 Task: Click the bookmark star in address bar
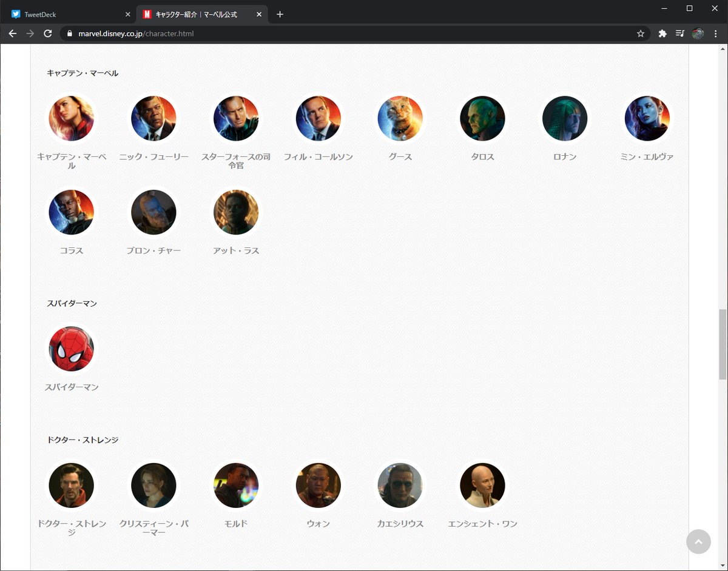click(641, 34)
